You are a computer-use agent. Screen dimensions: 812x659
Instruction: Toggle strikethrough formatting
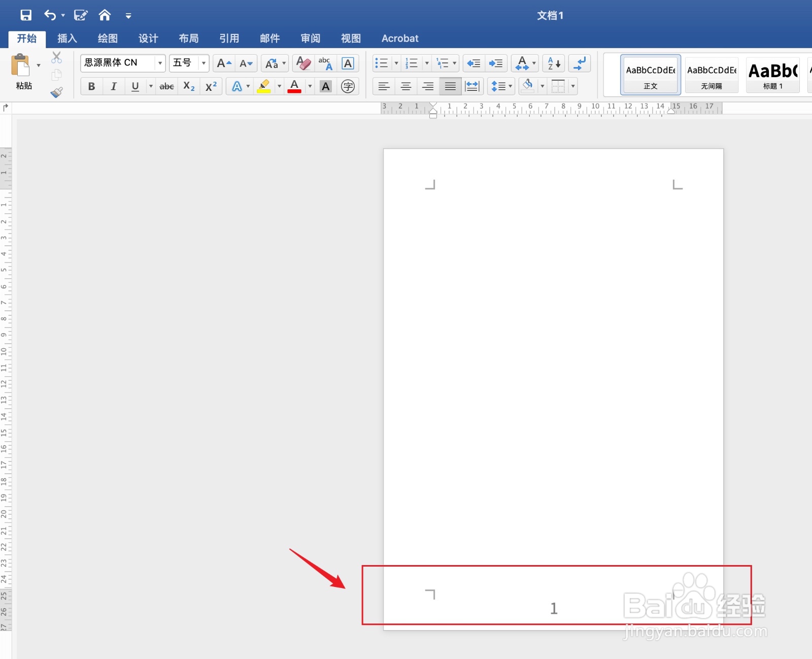coord(167,86)
